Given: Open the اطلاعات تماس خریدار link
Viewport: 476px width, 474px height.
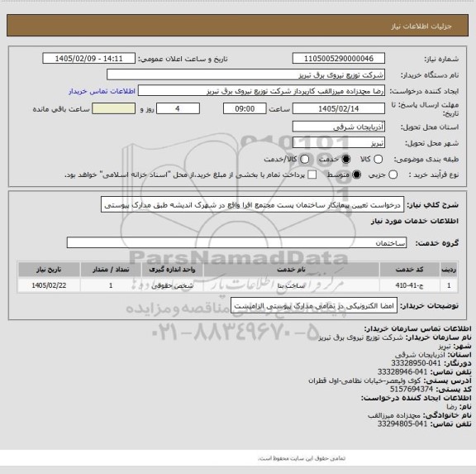Looking at the screenshot, I should [102, 91].
